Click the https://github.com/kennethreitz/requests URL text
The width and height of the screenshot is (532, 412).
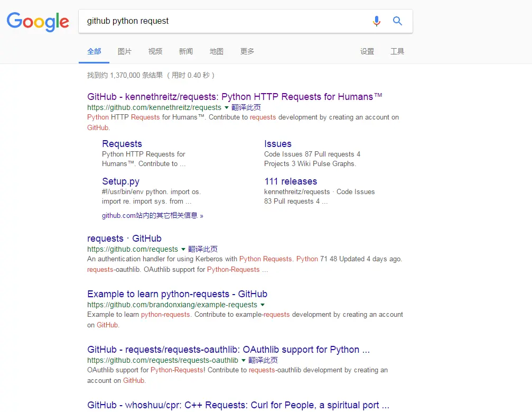(154, 108)
